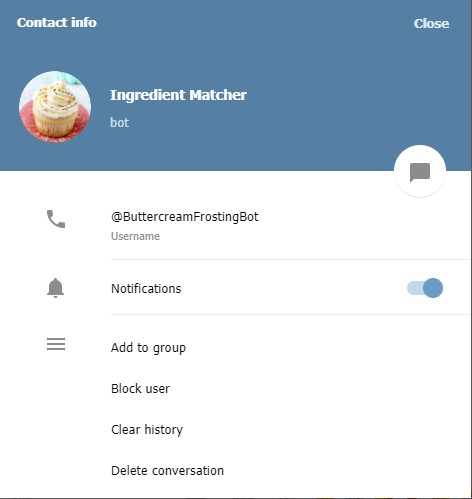Click the Contact info header title
This screenshot has height=499, width=472.
tap(57, 23)
